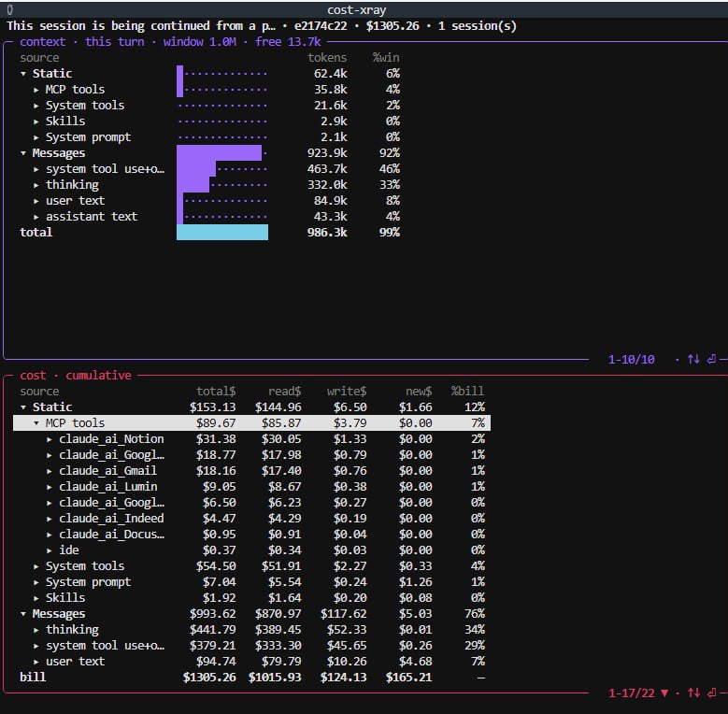Click the 34% thinking bill share
The width and height of the screenshot is (728, 714).
[475, 630]
